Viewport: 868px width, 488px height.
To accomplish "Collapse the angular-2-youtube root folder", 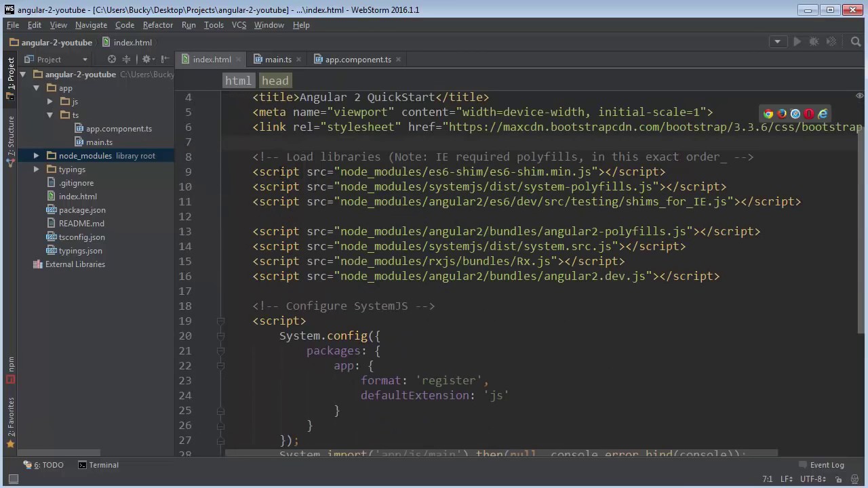I will tap(23, 75).
